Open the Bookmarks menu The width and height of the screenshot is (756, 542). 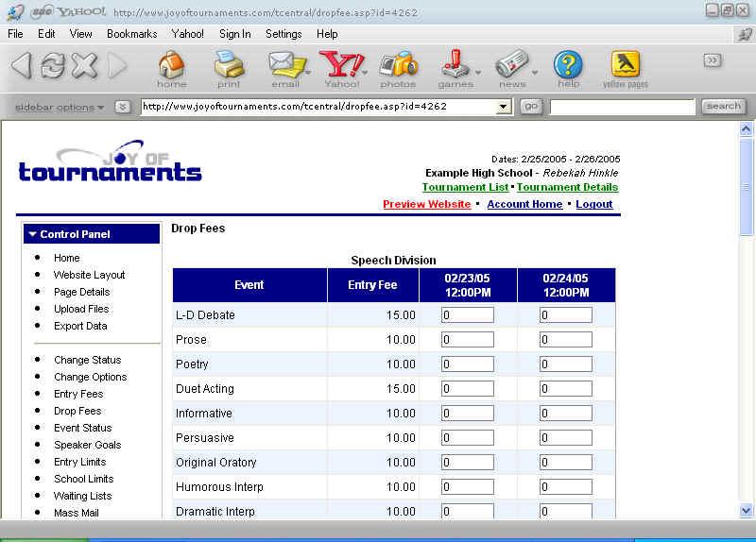[131, 33]
